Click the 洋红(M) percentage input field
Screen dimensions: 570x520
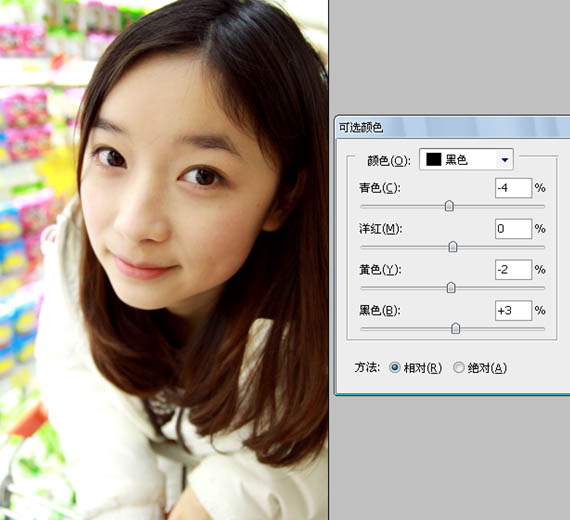[513, 229]
